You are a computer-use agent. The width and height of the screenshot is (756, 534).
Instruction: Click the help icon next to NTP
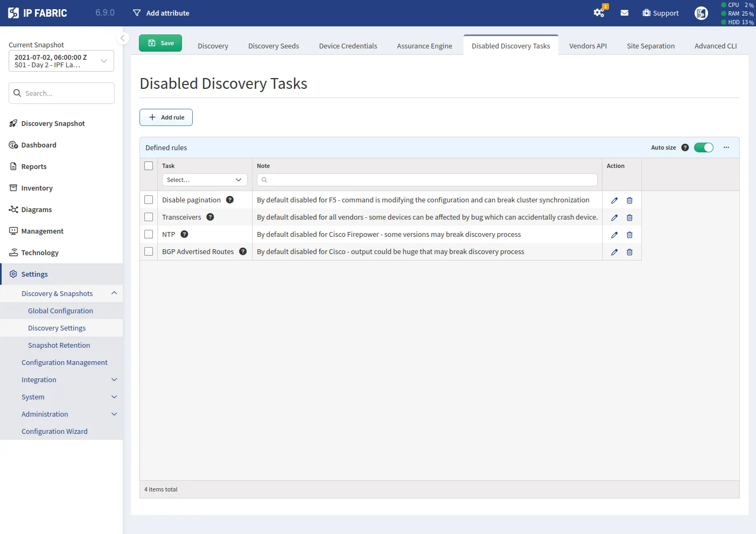click(x=184, y=234)
